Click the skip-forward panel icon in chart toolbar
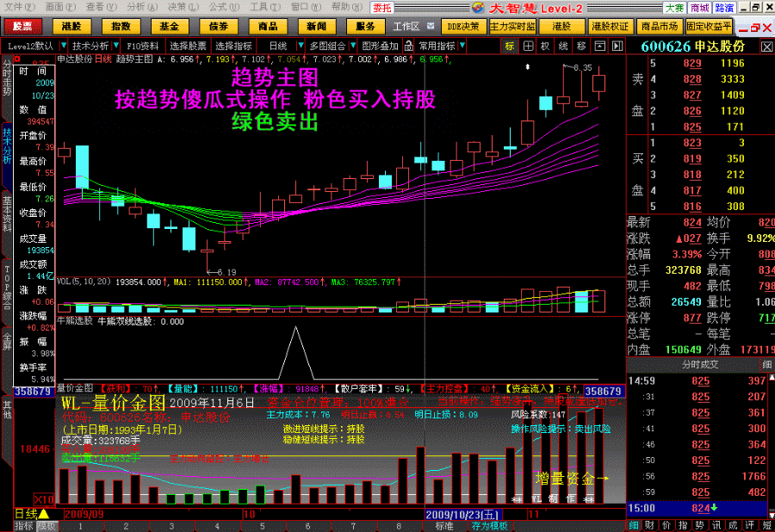Screen dimensions: 775x532 617,46
